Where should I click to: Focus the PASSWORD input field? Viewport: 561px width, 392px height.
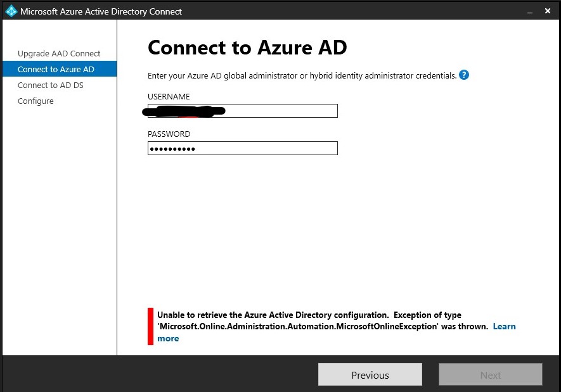pos(242,148)
